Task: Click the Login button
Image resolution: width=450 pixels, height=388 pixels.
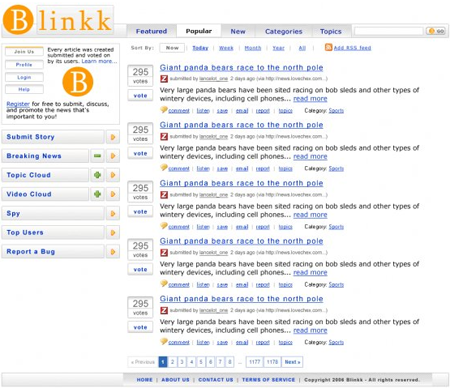Action: click(24, 77)
